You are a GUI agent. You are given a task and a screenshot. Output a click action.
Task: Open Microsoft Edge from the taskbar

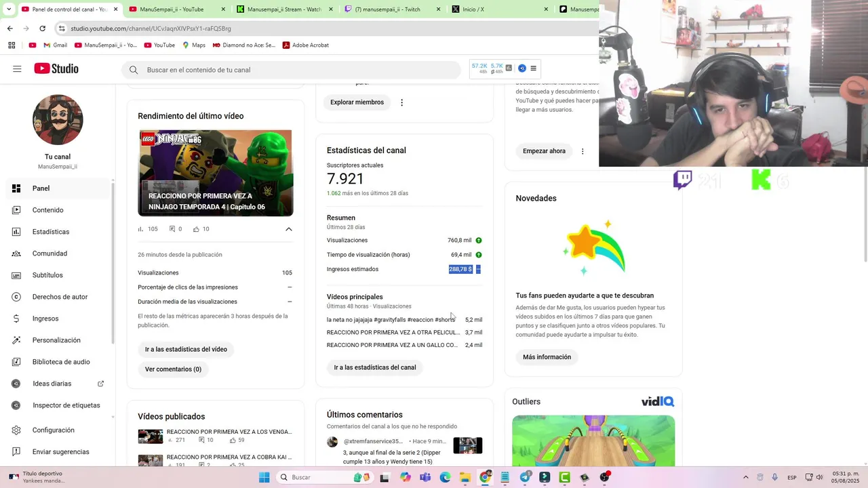(x=446, y=477)
